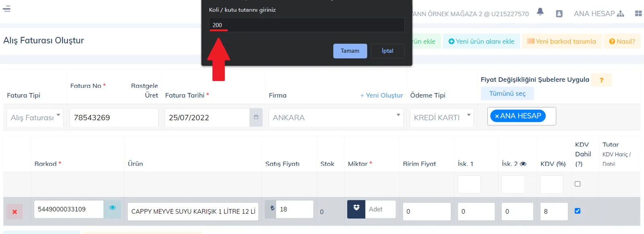Click the Fatura No field 78543269

114,118
